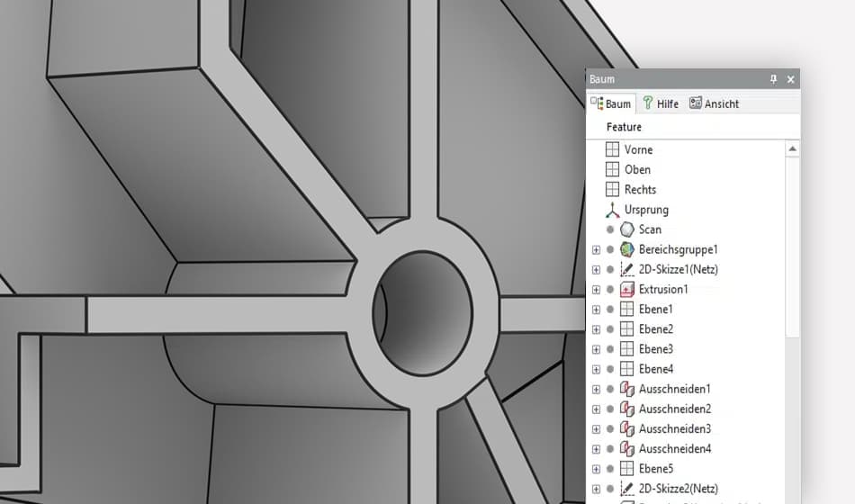
Task: Select the 2D-Skizze2(Netz) label
Action: click(x=679, y=488)
